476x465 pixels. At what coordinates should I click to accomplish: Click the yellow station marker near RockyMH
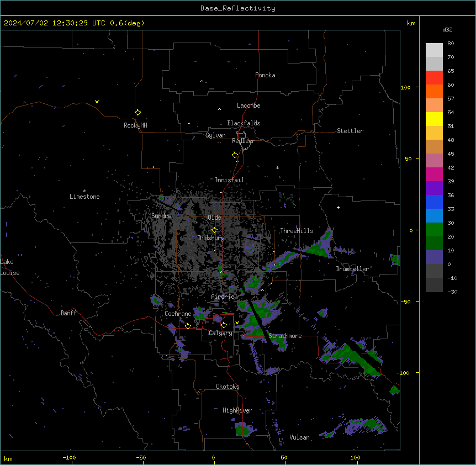coord(137,112)
